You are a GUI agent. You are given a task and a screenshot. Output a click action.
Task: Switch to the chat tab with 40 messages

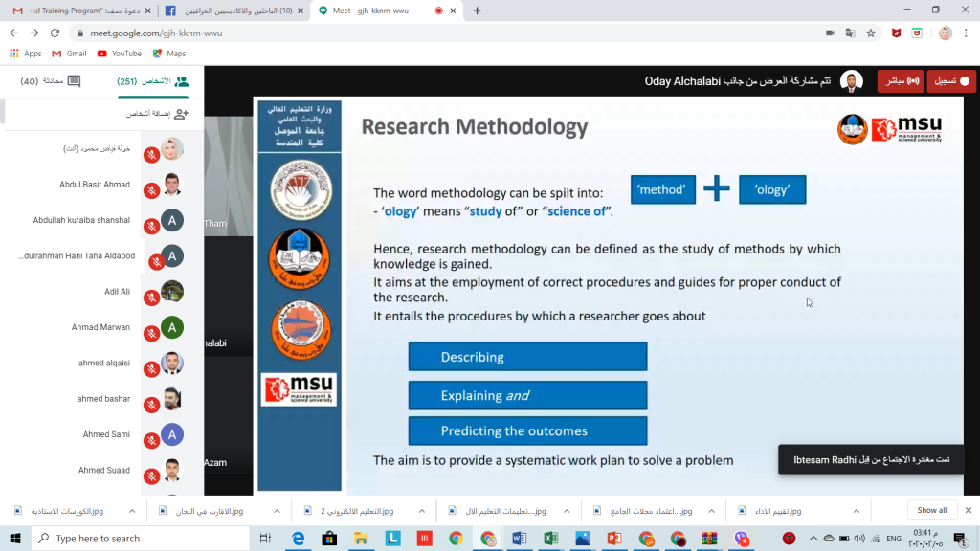coord(52,81)
